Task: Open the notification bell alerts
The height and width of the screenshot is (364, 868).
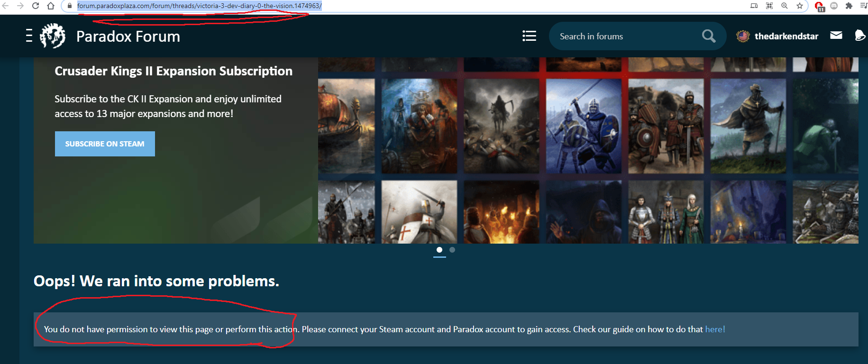Action: coord(859,36)
